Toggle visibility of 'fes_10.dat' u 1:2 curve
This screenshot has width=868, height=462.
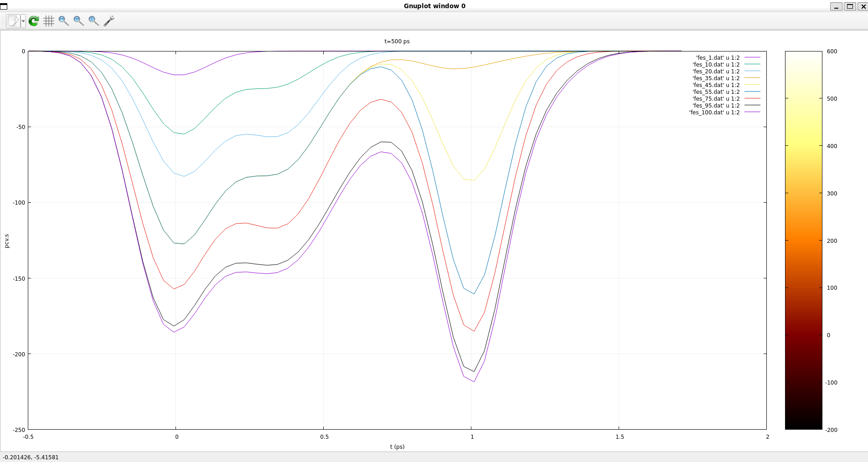pyautogui.click(x=726, y=65)
